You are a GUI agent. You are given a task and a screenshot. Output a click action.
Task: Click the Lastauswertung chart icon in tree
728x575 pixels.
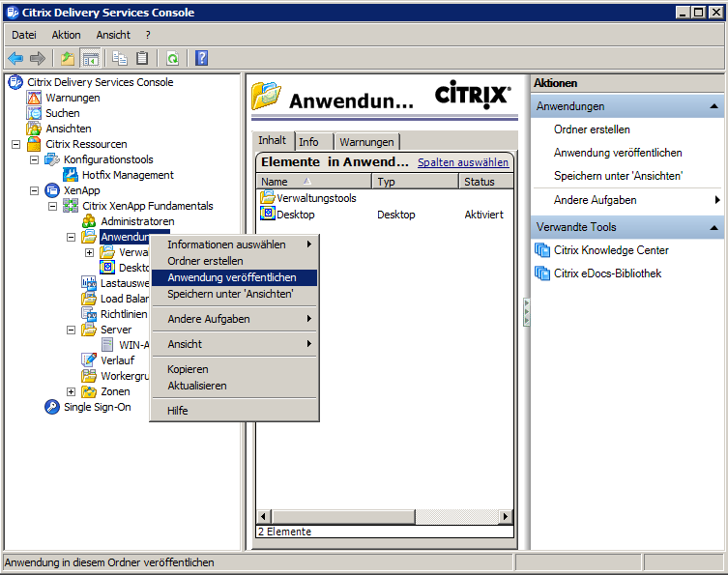pyautogui.click(x=89, y=283)
